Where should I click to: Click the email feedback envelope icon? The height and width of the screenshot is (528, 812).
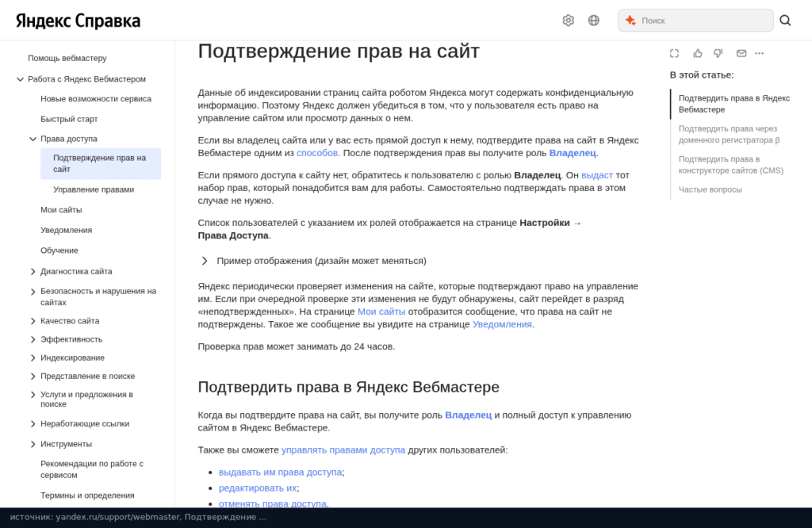point(741,53)
